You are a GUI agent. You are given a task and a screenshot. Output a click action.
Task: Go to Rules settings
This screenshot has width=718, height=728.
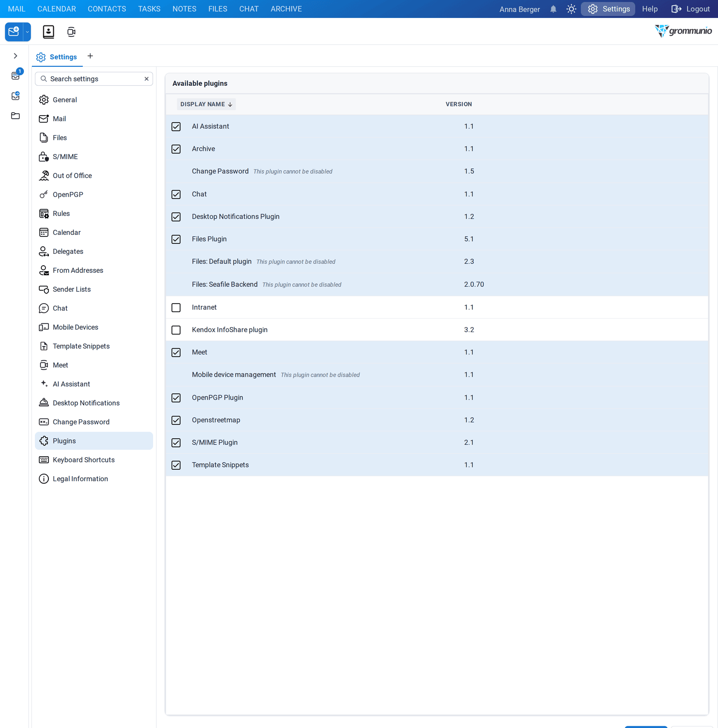pyautogui.click(x=94, y=213)
